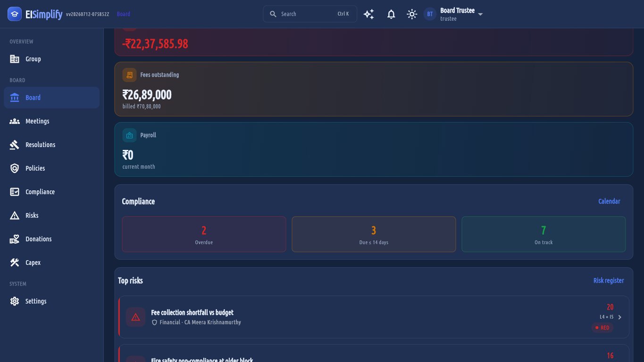The height and width of the screenshot is (362, 644).
Task: Click the Board breadcrumb in header
Action: [124, 14]
